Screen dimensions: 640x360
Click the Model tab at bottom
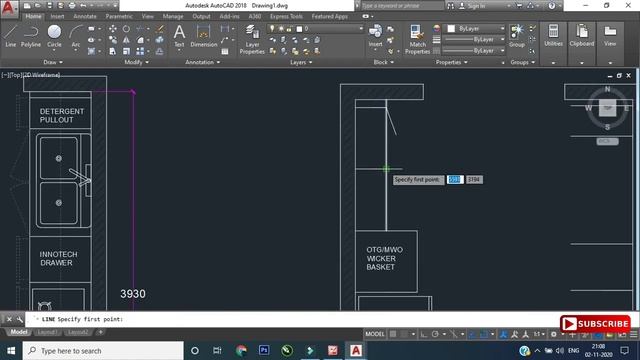19,332
